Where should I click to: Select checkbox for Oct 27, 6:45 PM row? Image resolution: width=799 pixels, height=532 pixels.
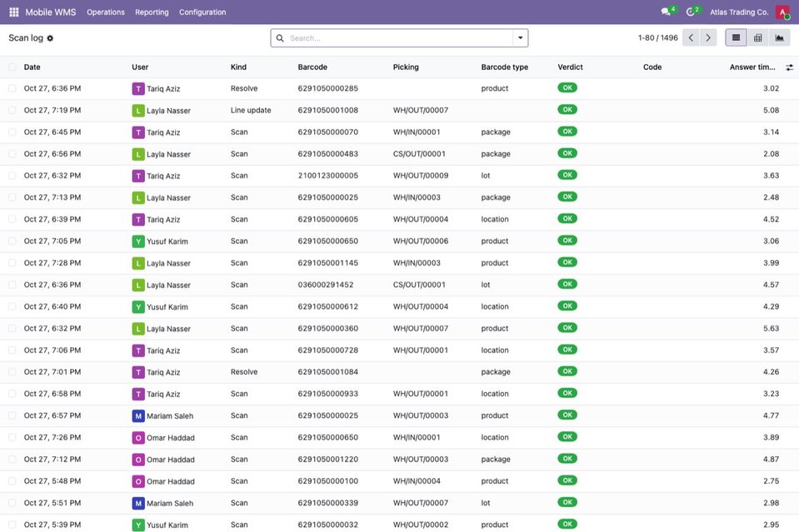pyautogui.click(x=12, y=132)
